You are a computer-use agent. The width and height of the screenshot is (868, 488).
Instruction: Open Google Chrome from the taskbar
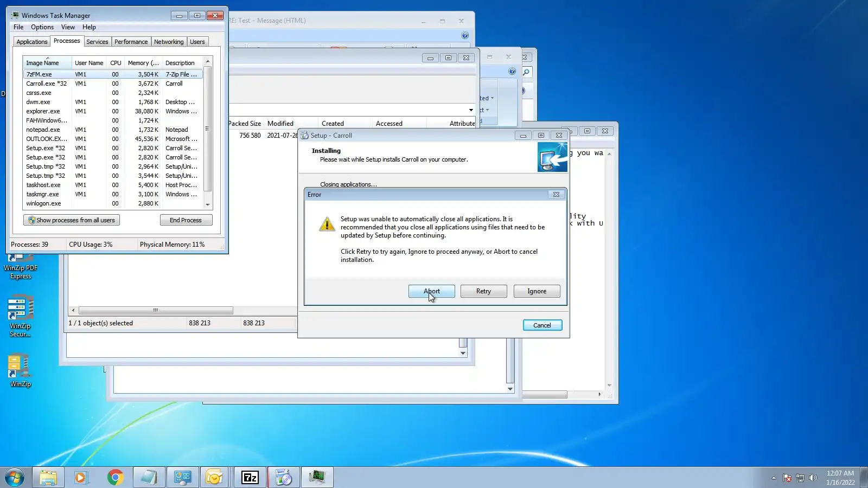(115, 477)
